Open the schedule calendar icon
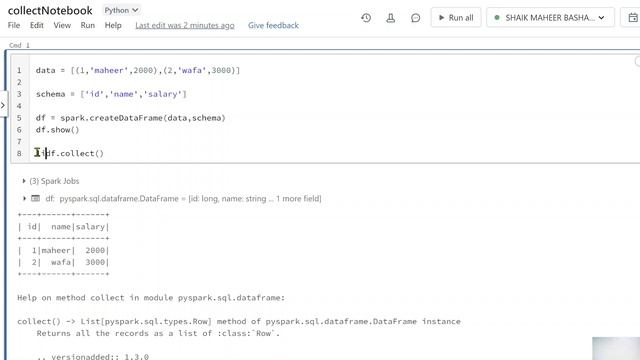640x360 pixels. (x=632, y=18)
